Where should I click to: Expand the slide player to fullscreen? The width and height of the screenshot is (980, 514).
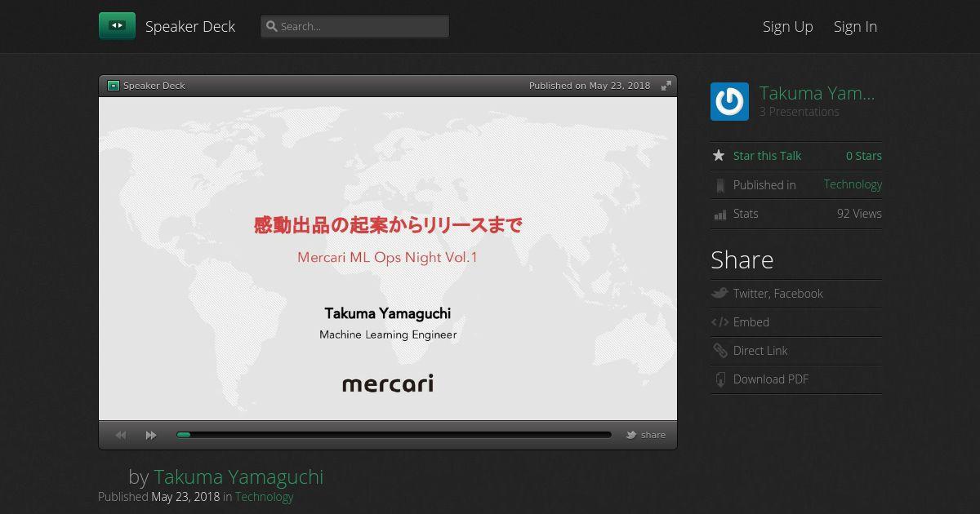point(666,86)
